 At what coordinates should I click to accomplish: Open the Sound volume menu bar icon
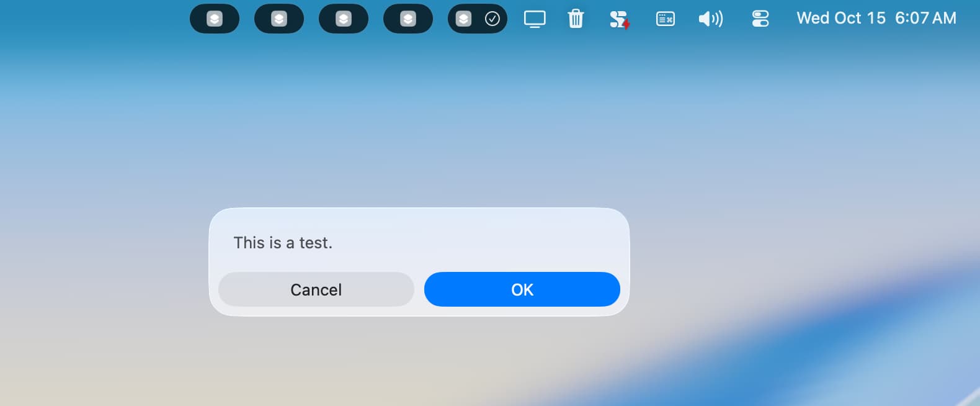[711, 19]
